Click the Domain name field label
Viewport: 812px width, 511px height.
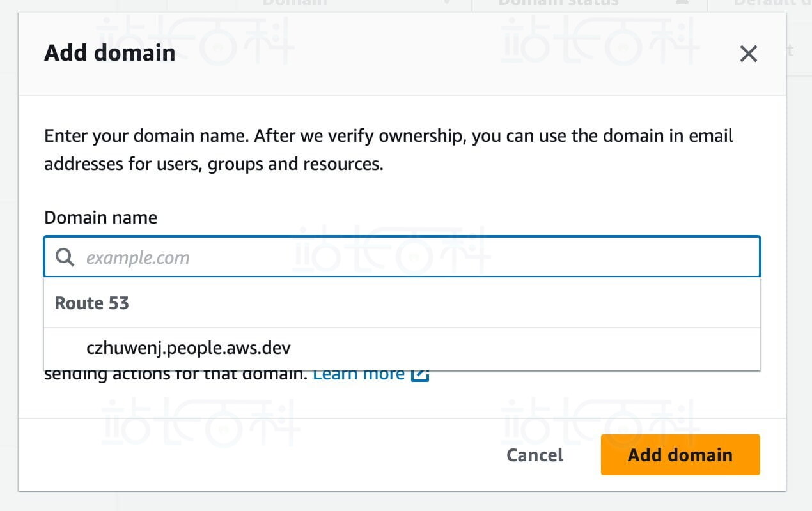pyautogui.click(x=100, y=218)
